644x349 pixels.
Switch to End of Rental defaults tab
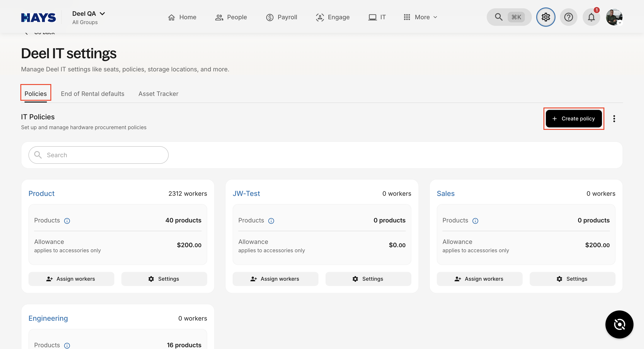pos(92,94)
